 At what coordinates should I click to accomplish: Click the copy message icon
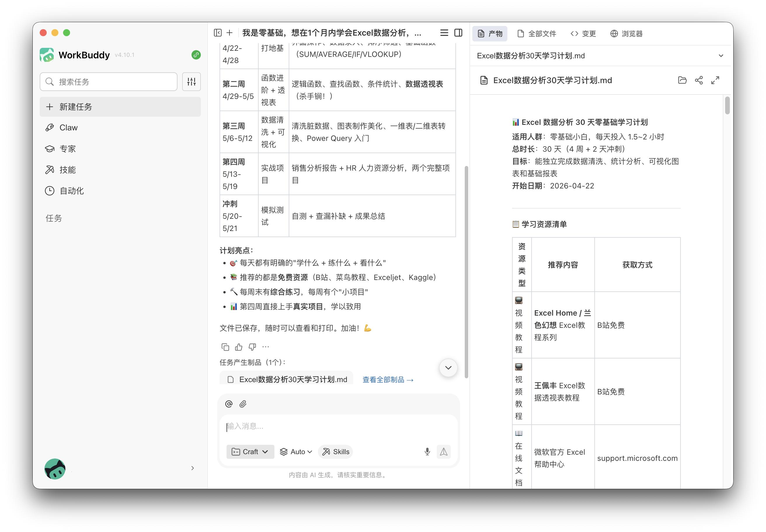(225, 347)
